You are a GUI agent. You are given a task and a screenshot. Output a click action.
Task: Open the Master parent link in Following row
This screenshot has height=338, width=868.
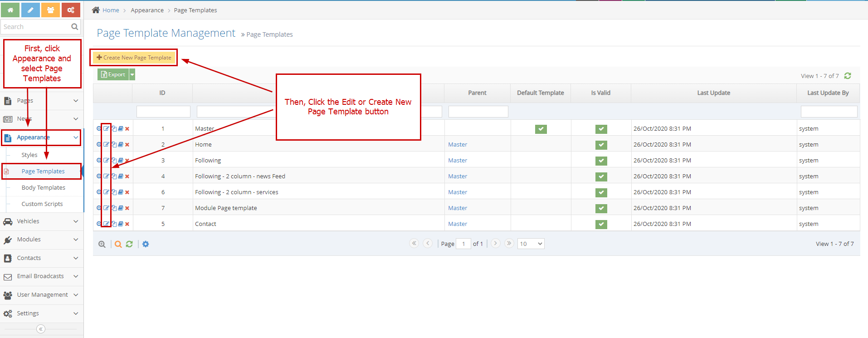tap(458, 161)
